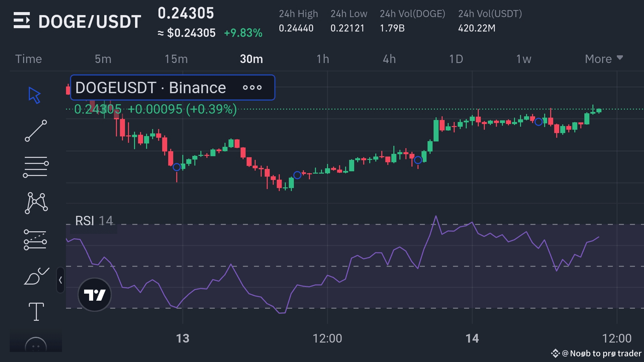Switch to the 1D interval
This screenshot has width=644, height=362.
pyautogui.click(x=456, y=59)
